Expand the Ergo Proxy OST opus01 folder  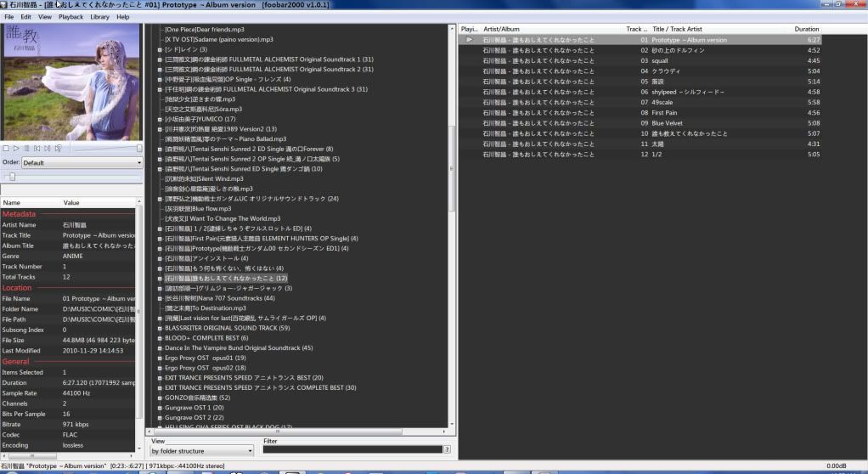(x=160, y=358)
